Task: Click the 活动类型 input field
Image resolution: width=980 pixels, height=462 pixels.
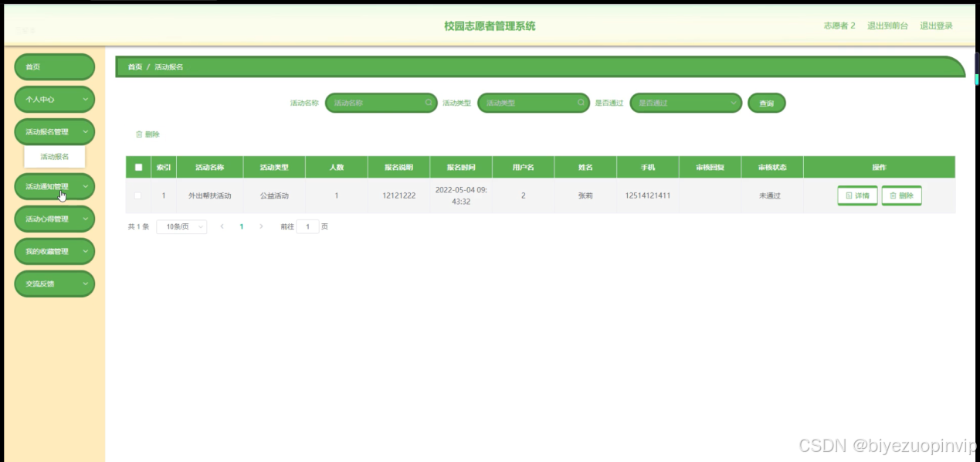Action: (x=533, y=103)
